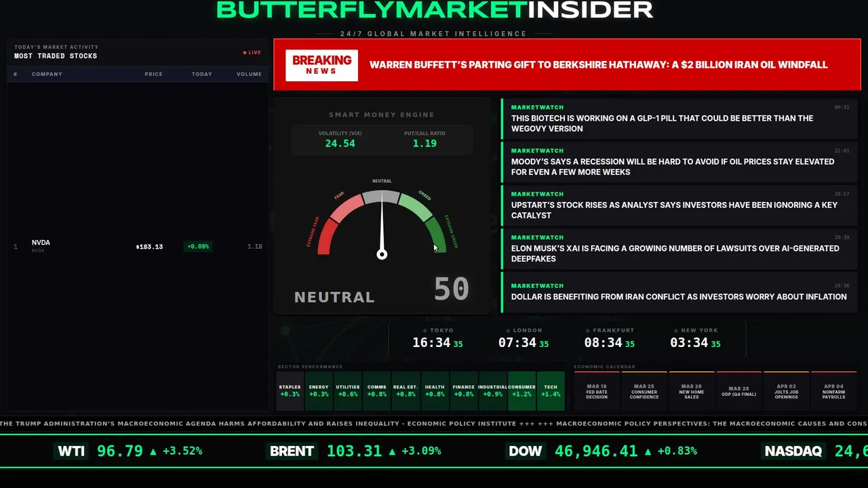The width and height of the screenshot is (868, 488).
Task: Select the Tech sector tile
Action: (x=551, y=391)
